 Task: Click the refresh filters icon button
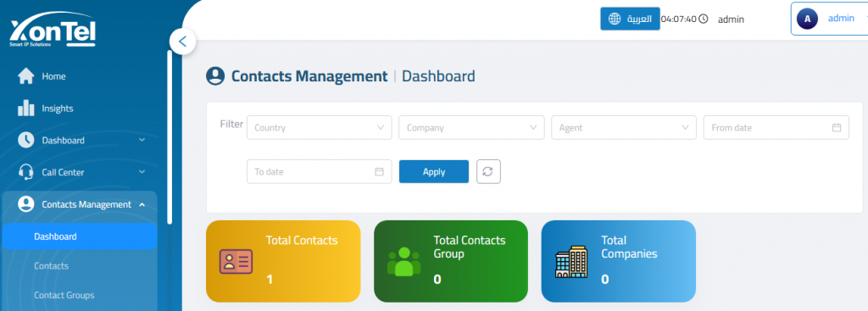point(489,171)
